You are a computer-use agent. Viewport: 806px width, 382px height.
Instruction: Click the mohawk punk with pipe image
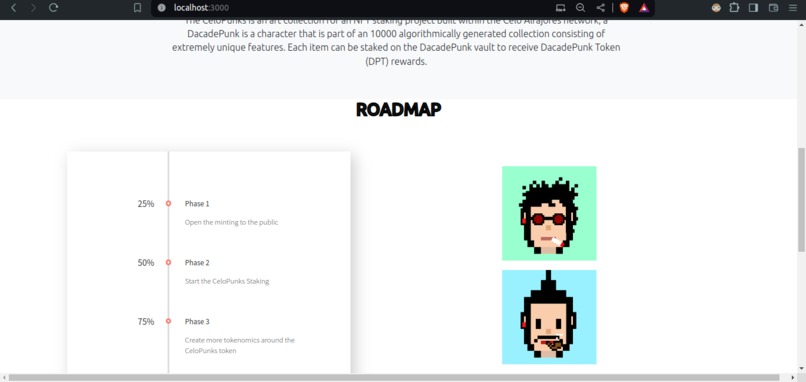(549, 317)
